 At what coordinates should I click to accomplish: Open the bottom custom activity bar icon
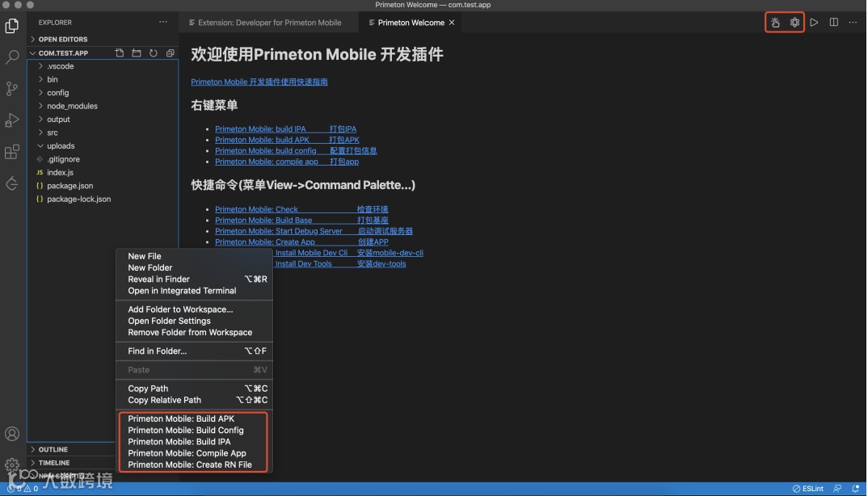[11, 183]
